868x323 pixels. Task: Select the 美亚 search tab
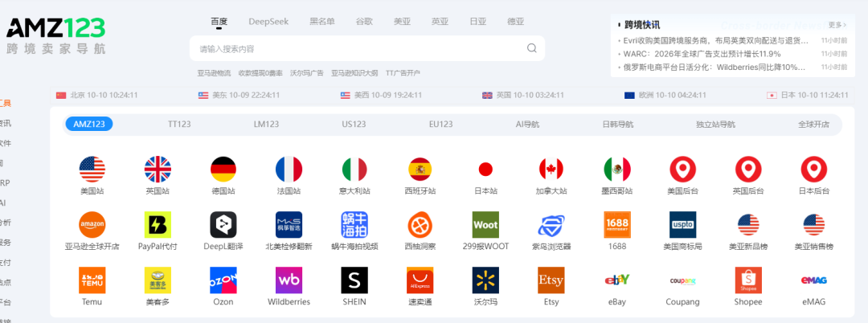pyautogui.click(x=403, y=22)
